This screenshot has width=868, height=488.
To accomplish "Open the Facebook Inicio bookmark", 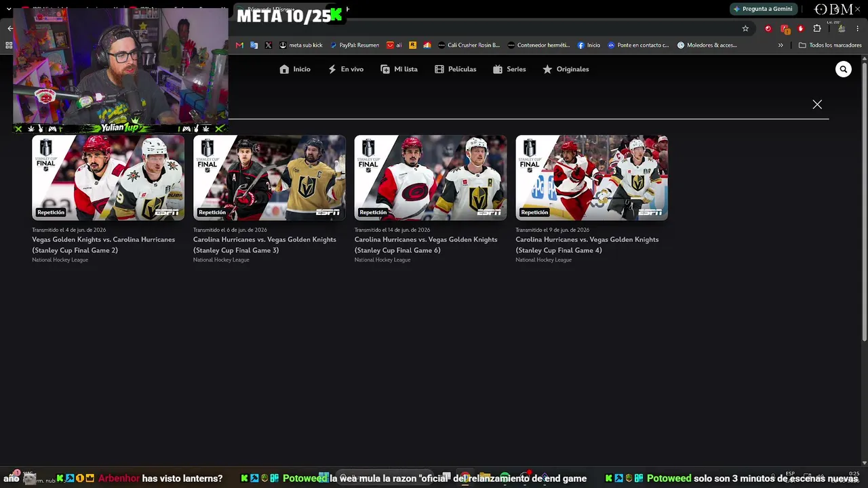I will (589, 45).
